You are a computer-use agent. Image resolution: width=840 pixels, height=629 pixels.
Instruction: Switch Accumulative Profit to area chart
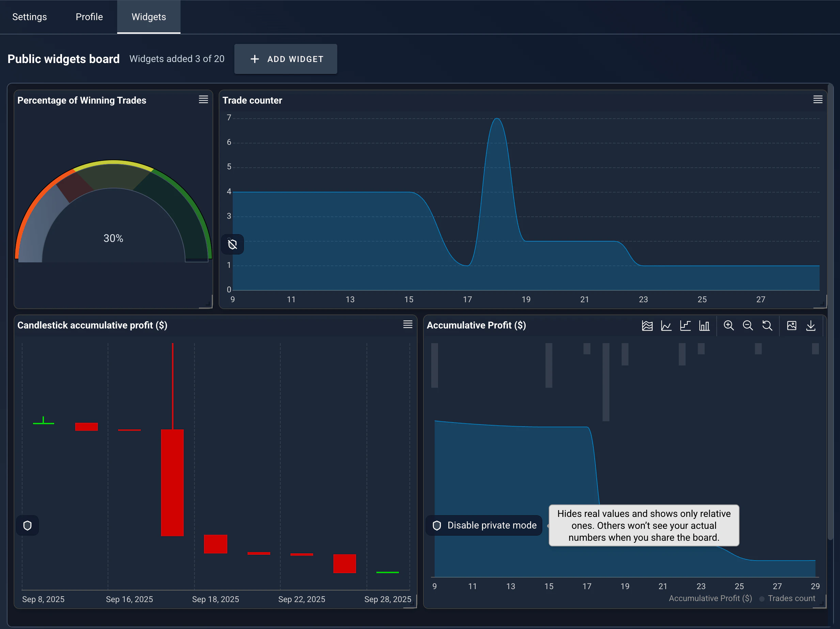tap(647, 325)
